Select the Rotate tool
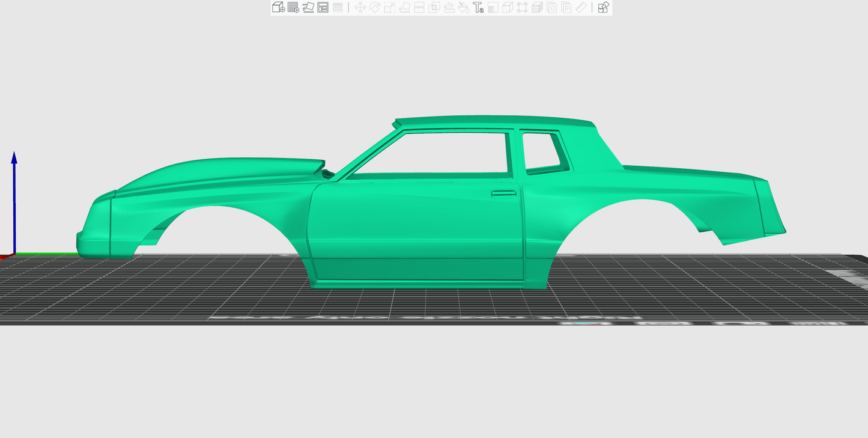Image resolution: width=868 pixels, height=438 pixels. [x=375, y=7]
